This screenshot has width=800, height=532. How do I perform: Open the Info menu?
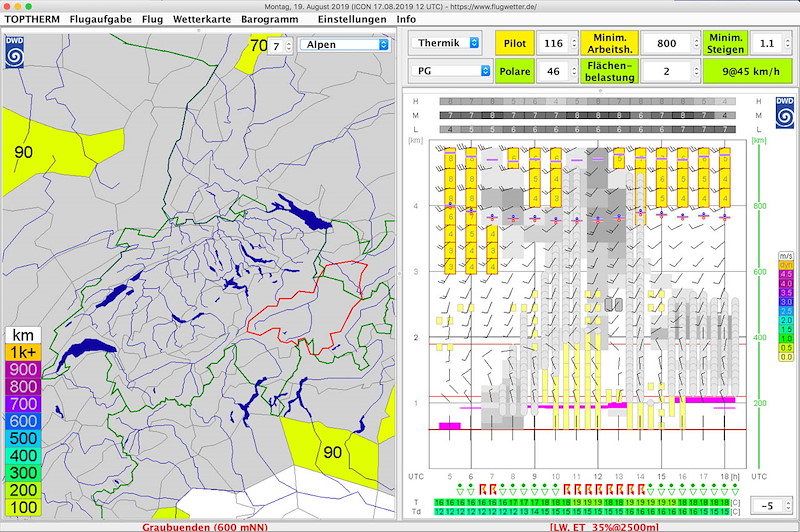(x=406, y=19)
